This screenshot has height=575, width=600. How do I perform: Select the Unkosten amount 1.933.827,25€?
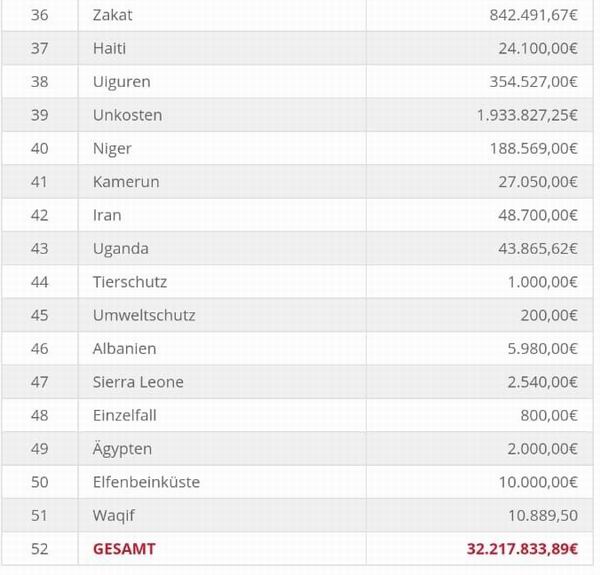(527, 115)
